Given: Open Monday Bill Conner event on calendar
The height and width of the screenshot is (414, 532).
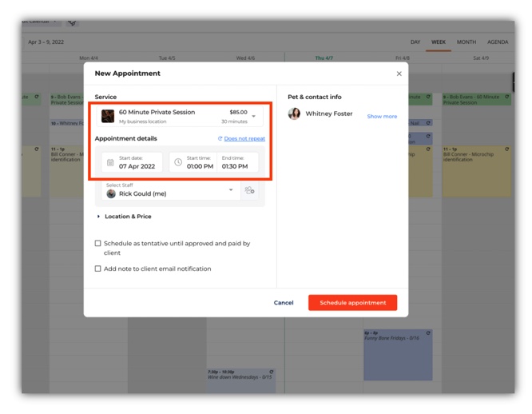Looking at the screenshot, I should pyautogui.click(x=67, y=171).
